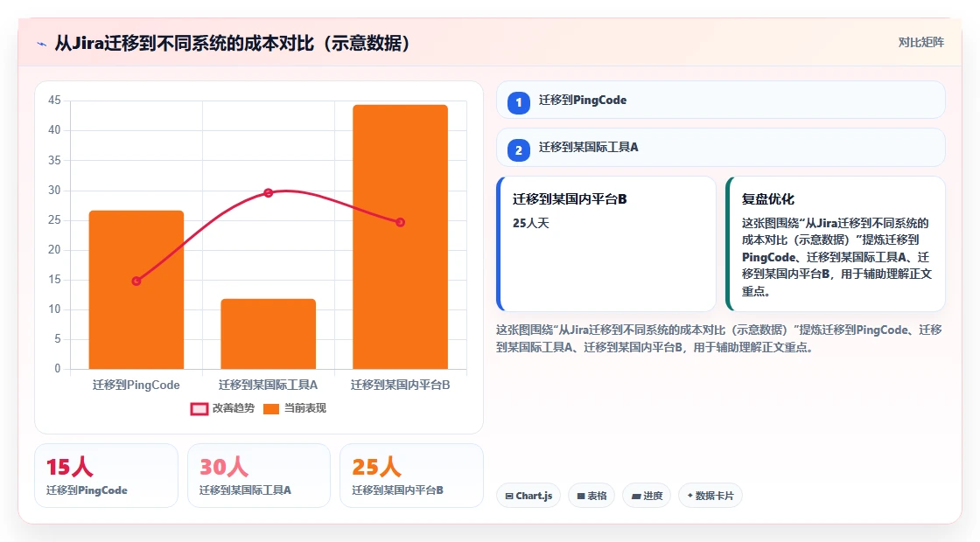Screen dimensions: 980x542
Task: Click the orange bar for 迁移到某国际工具A
Action: (268, 334)
